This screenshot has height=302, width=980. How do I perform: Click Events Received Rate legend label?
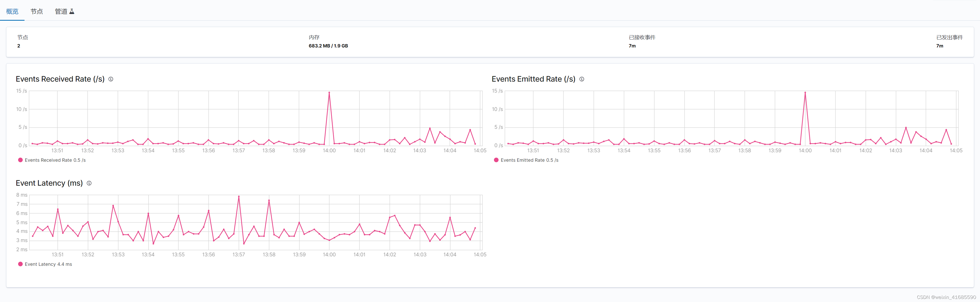(55, 160)
